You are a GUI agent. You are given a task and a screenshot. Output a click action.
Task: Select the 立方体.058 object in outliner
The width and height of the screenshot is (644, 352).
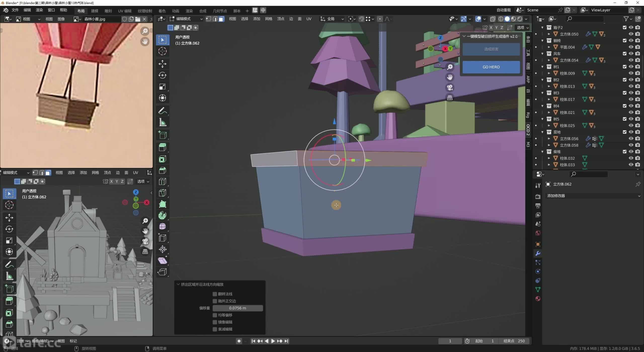coord(569,145)
